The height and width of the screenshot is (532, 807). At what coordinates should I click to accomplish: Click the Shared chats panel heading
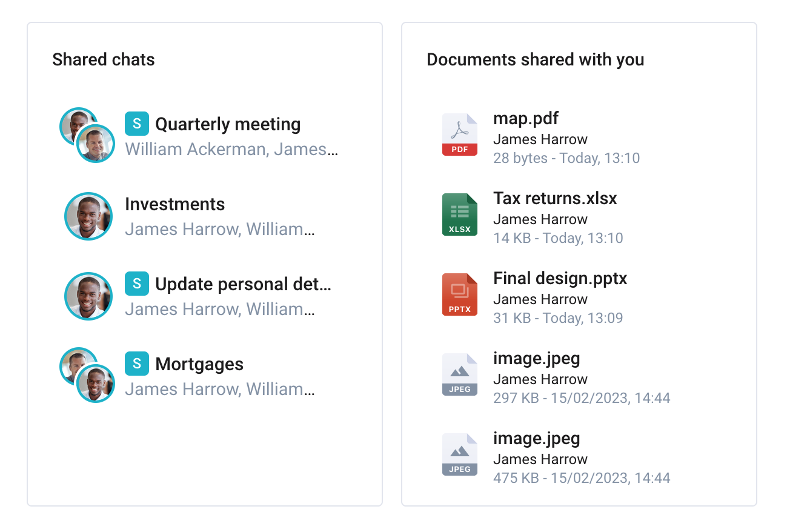[x=104, y=59]
